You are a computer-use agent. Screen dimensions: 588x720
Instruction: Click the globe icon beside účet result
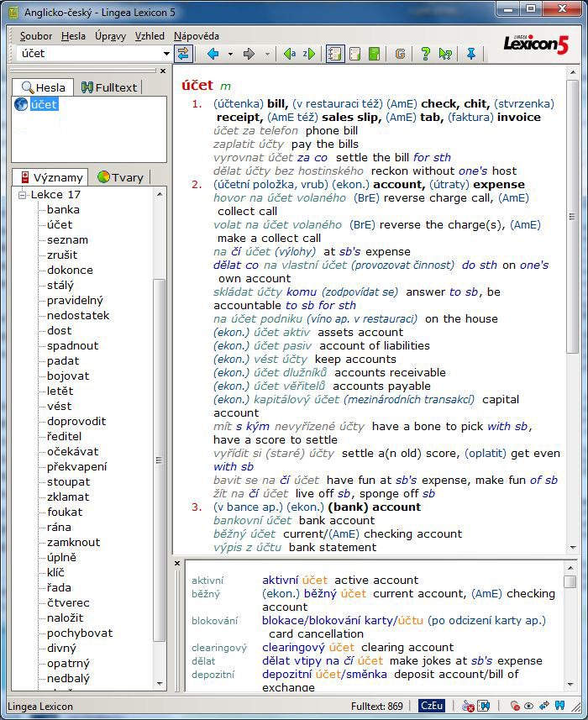pyautogui.click(x=21, y=104)
